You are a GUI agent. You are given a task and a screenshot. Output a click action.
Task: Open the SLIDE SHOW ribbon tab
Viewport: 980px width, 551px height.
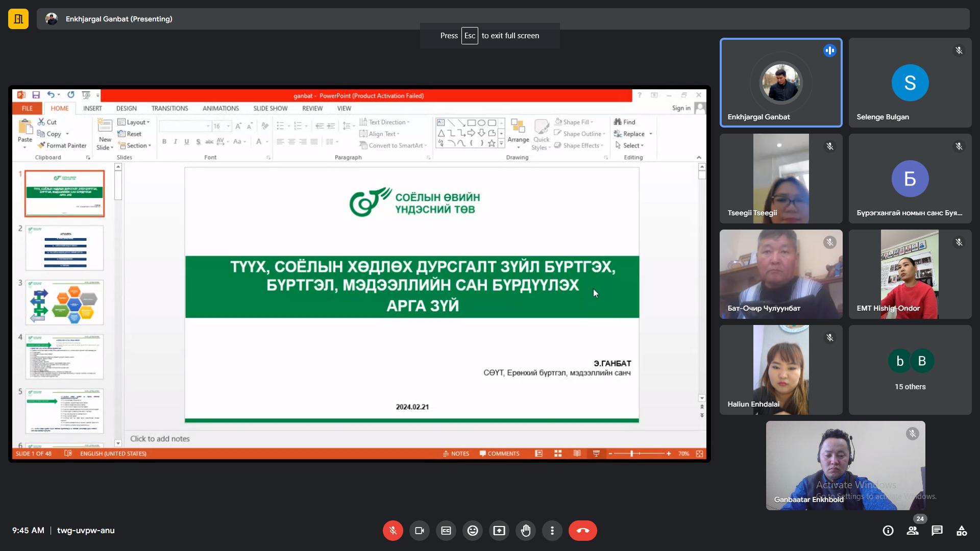(270, 108)
